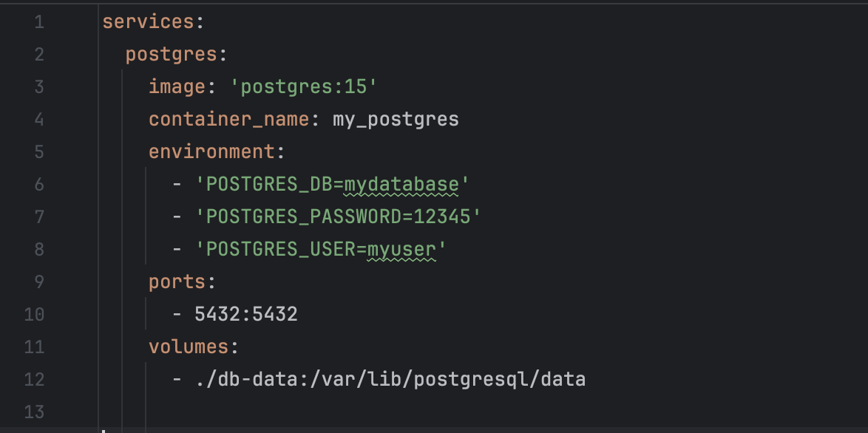This screenshot has width=868, height=433.
Task: Click line number 5 in the gutter
Action: click(38, 151)
